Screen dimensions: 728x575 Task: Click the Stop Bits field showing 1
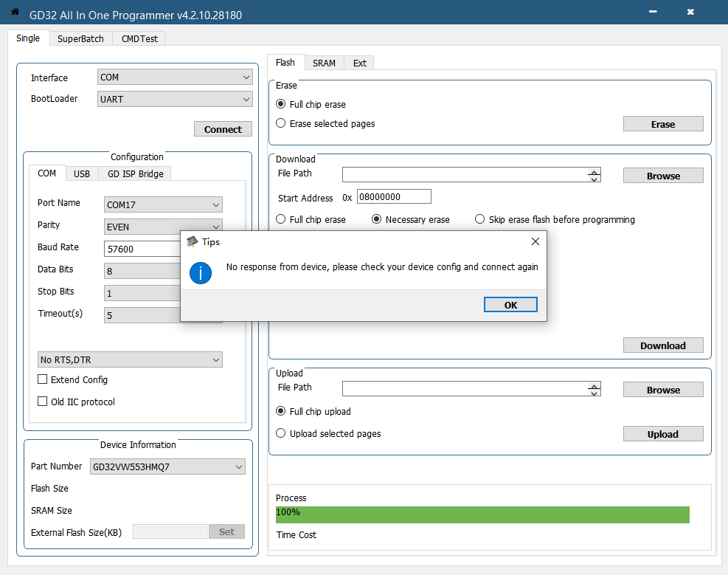pyautogui.click(x=142, y=293)
